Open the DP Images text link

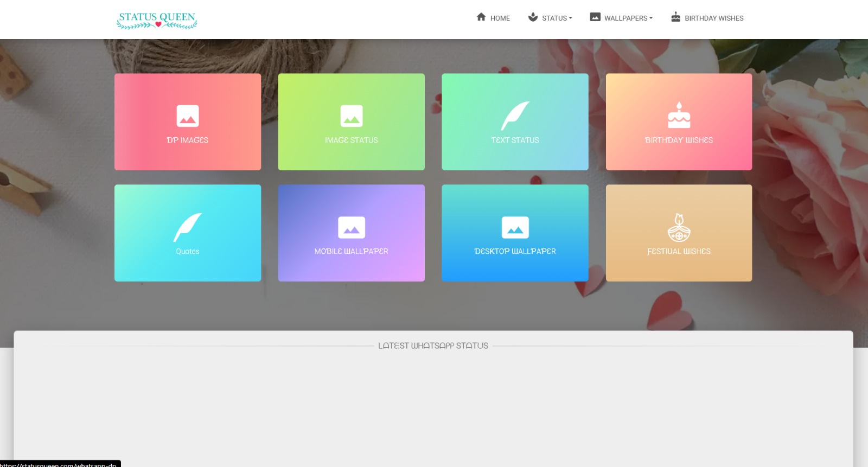coord(188,140)
